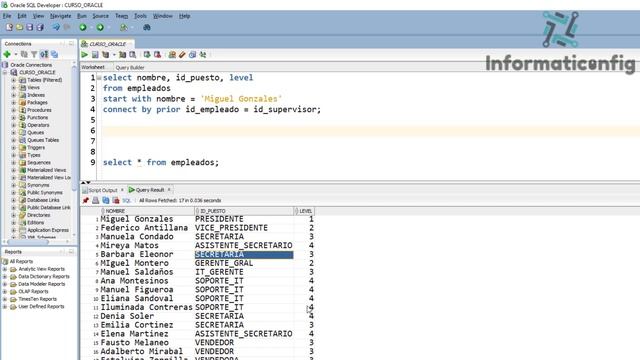Click the Run Script icon

click(x=95, y=55)
